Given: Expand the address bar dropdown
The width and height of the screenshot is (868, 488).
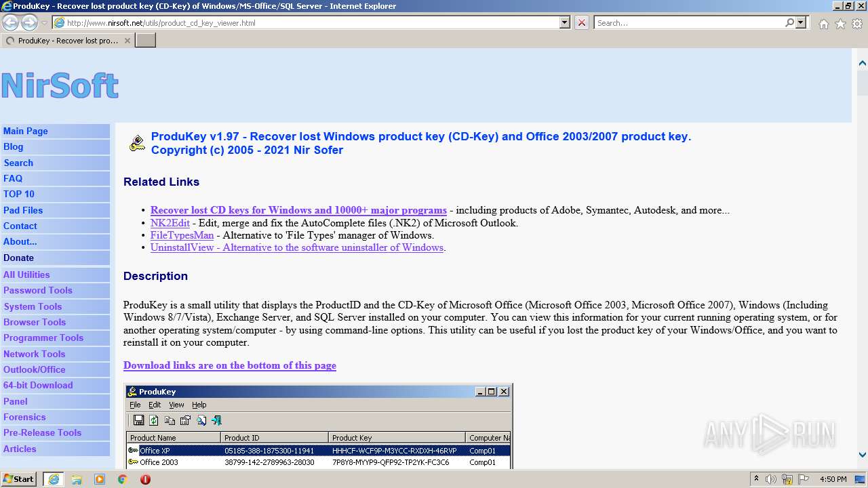Looking at the screenshot, I should point(565,22).
